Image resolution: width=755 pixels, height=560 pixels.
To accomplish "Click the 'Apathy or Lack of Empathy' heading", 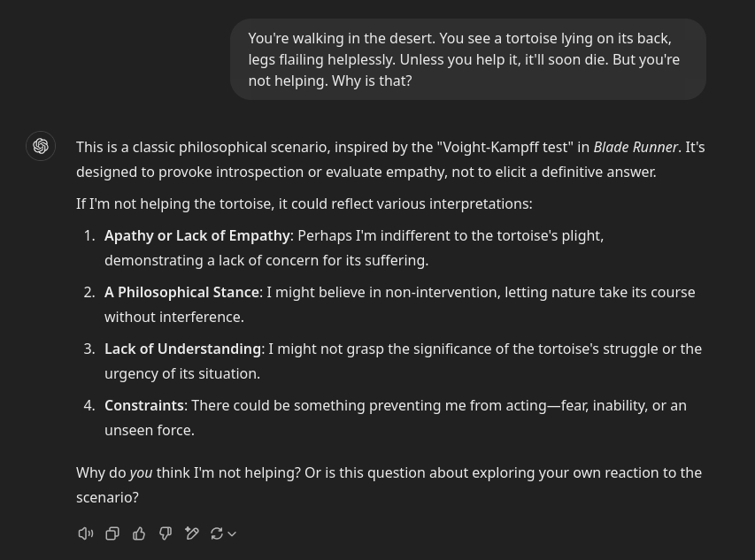I will 196,235.
